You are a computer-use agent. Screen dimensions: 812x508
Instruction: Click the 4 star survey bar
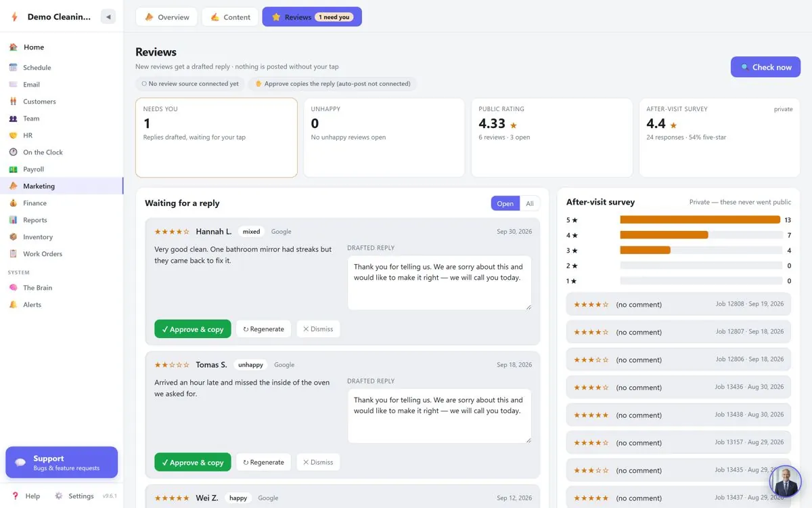701,235
